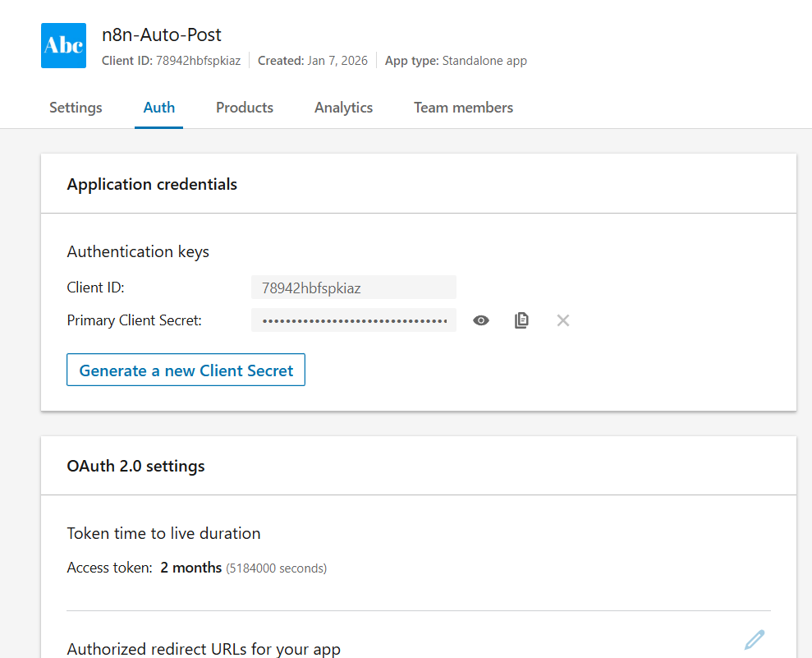Focus the masked Primary Client Secret field
Viewport: 812px width, 658px height.
(353, 320)
